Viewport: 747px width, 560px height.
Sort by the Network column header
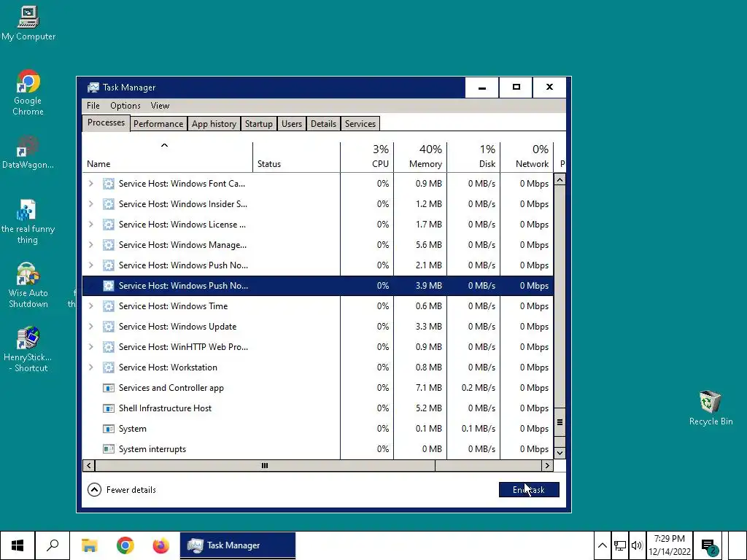click(527, 157)
